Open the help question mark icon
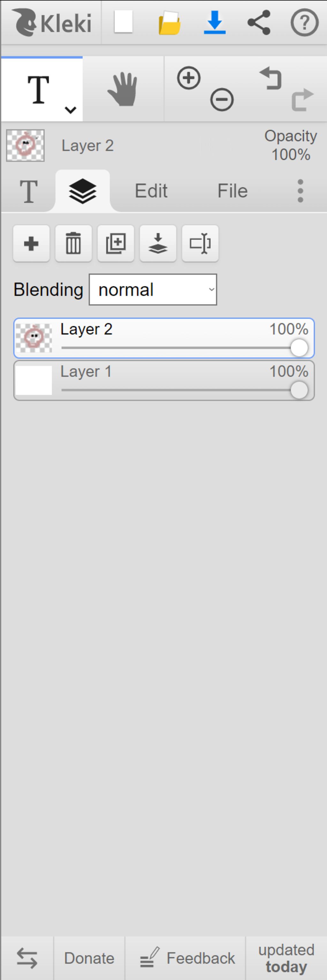The image size is (327, 980). tap(305, 23)
